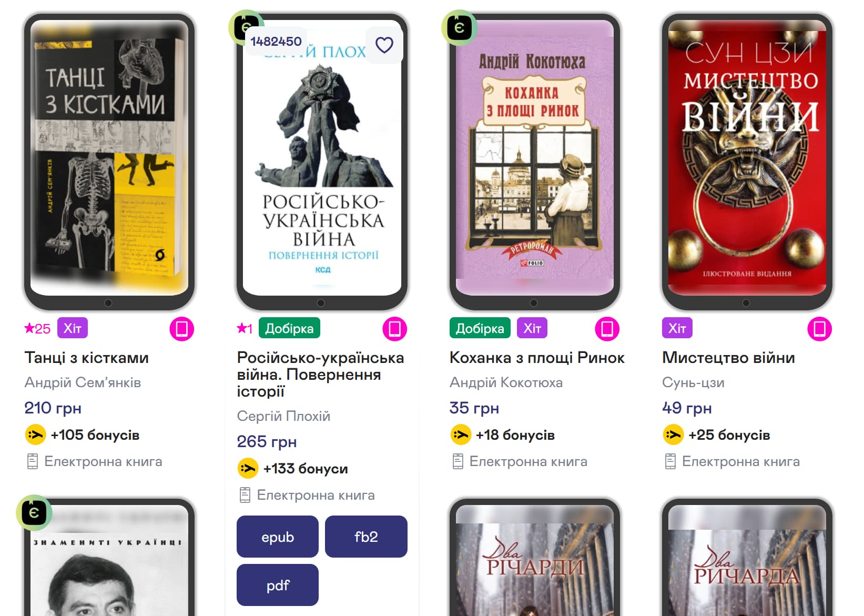This screenshot has width=864, height=616.
Task: Add Російсько-українська війна to favorites with heart icon
Action: (x=384, y=45)
